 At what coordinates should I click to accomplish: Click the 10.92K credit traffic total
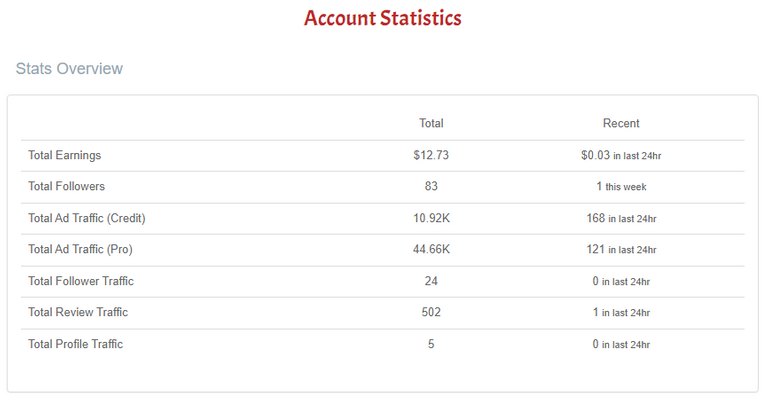(431, 218)
